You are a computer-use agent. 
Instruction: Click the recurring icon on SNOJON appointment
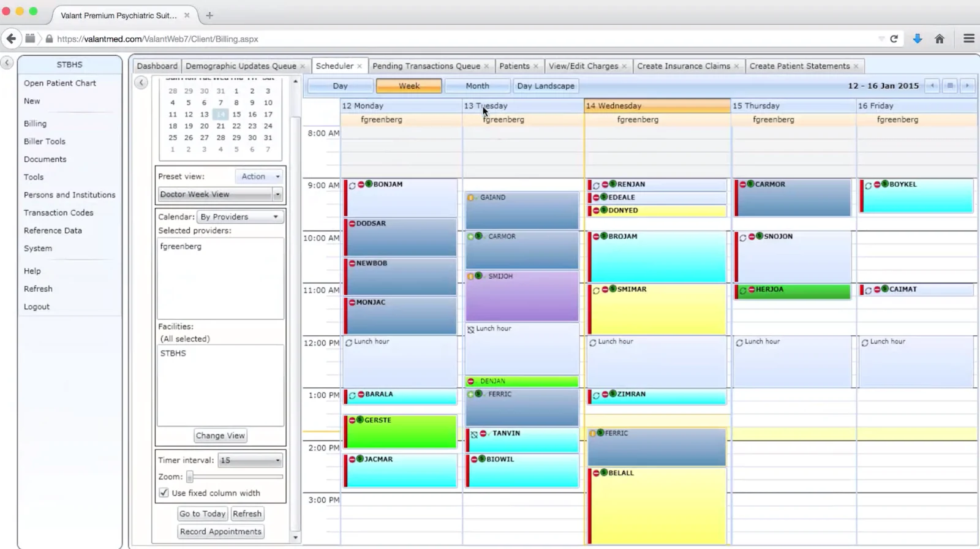click(x=742, y=238)
